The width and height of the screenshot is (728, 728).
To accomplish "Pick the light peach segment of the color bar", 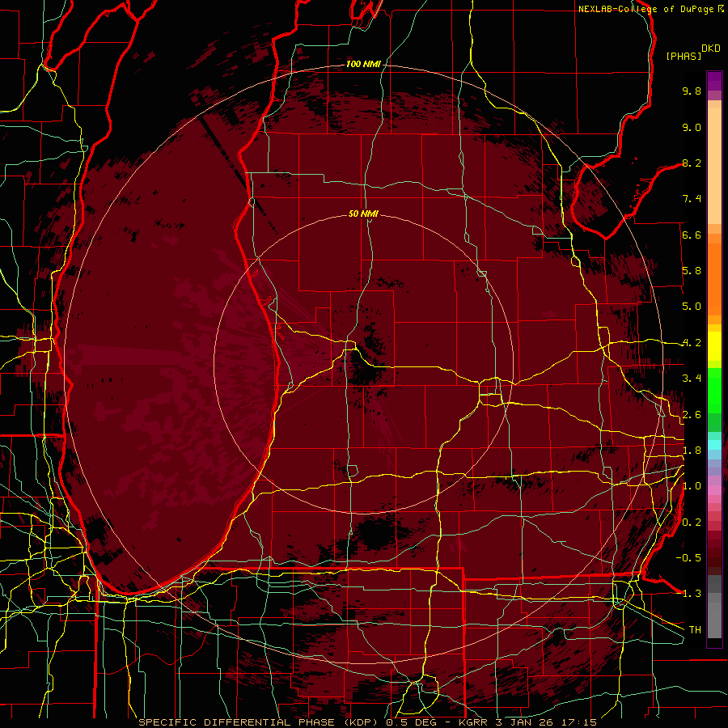I will click(x=714, y=167).
